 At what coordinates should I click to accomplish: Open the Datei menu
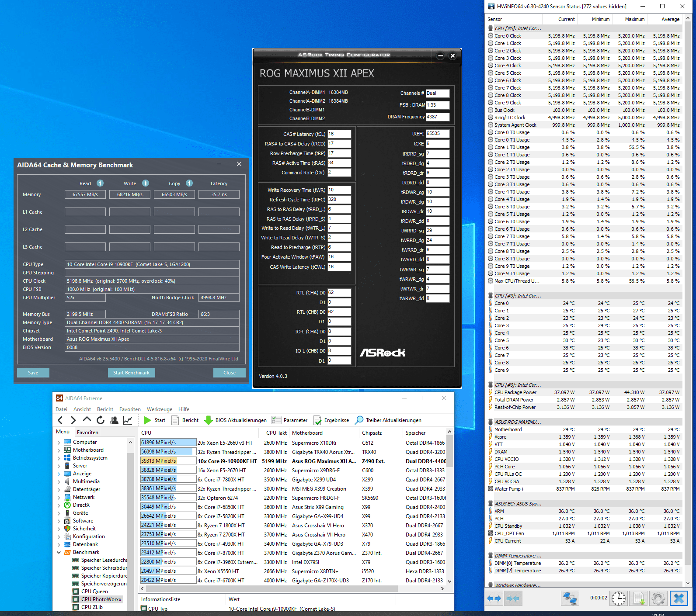pyautogui.click(x=62, y=409)
